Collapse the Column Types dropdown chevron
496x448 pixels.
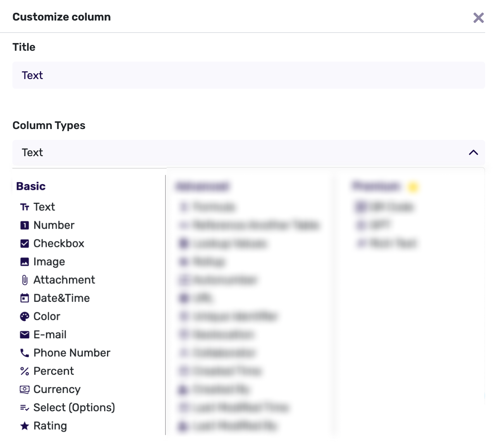[x=473, y=152]
